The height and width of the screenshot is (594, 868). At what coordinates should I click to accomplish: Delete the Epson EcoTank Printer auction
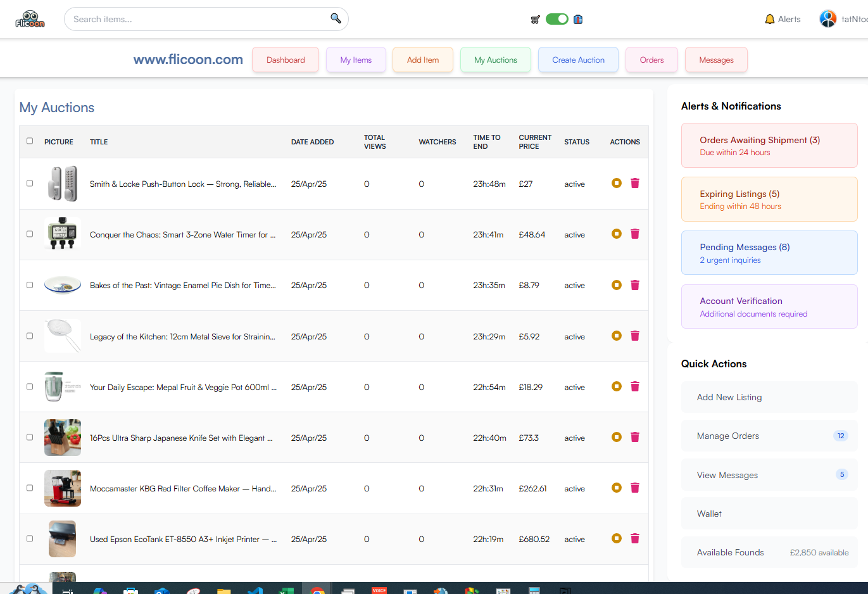(635, 538)
